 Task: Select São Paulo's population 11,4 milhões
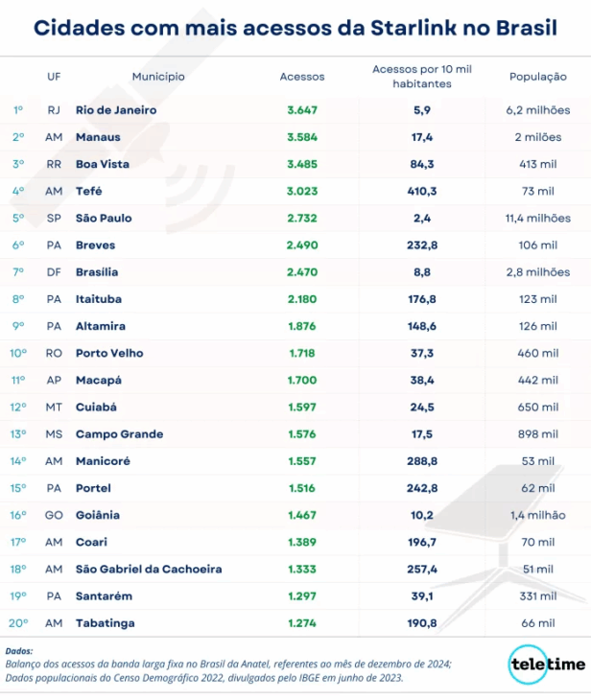pos(537,218)
